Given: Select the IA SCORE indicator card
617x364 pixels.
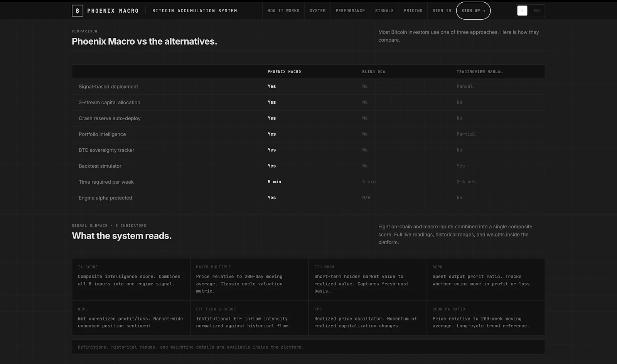Looking at the screenshot, I should click(x=131, y=279).
